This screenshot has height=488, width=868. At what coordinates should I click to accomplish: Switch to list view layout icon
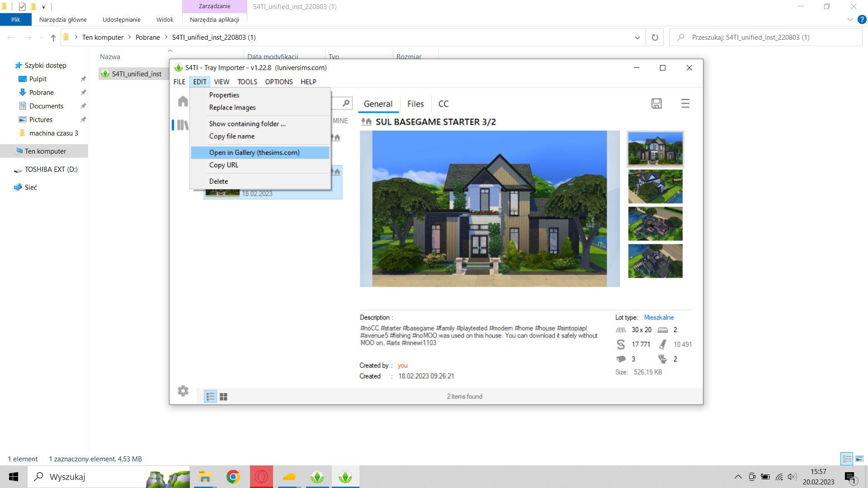pyautogui.click(x=210, y=397)
